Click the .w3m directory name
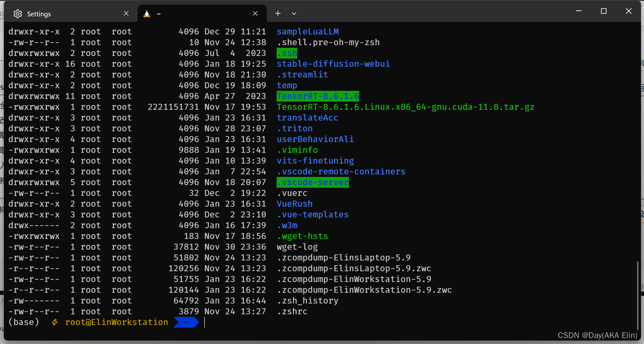Image resolution: width=644 pixels, height=344 pixels. 287,226
